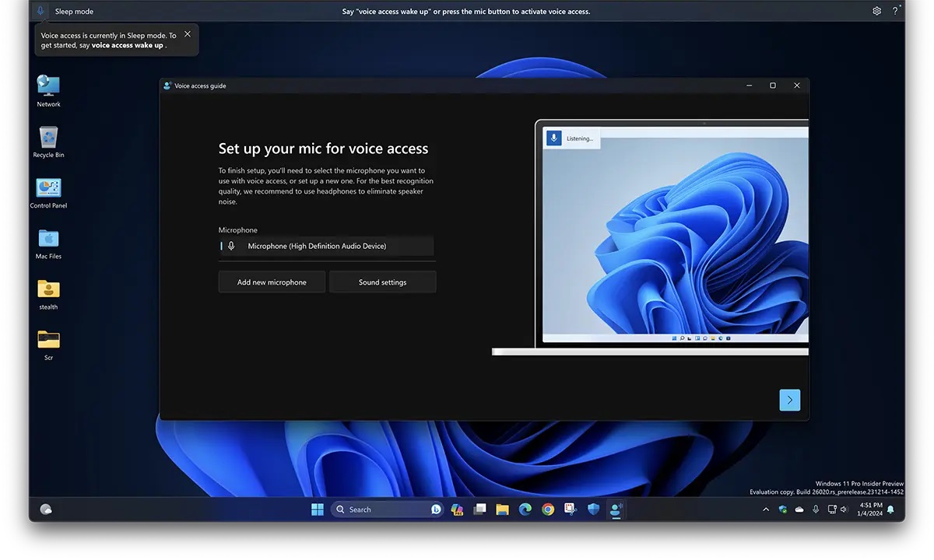The image size is (934, 560).
Task: Open the clock and date flyout
Action: pyautogui.click(x=871, y=509)
